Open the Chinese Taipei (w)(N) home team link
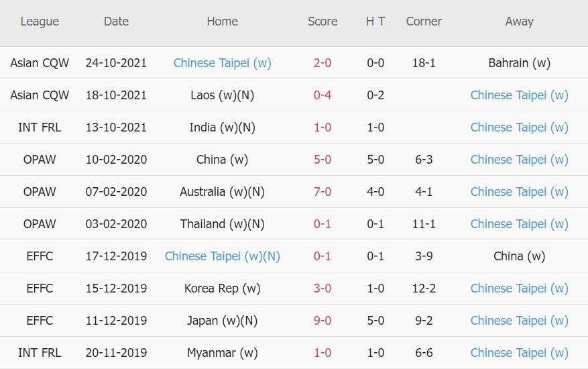Image resolution: width=588 pixels, height=369 pixels. (222, 256)
